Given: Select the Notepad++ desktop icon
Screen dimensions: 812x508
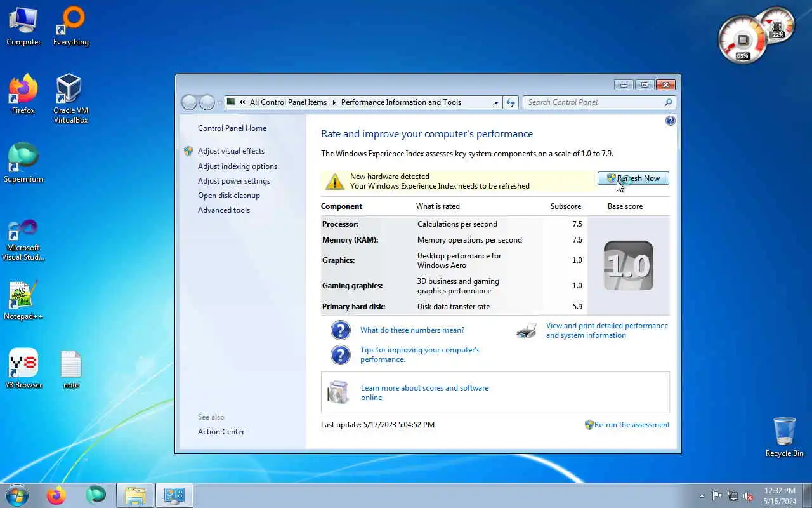Looking at the screenshot, I should [x=23, y=300].
